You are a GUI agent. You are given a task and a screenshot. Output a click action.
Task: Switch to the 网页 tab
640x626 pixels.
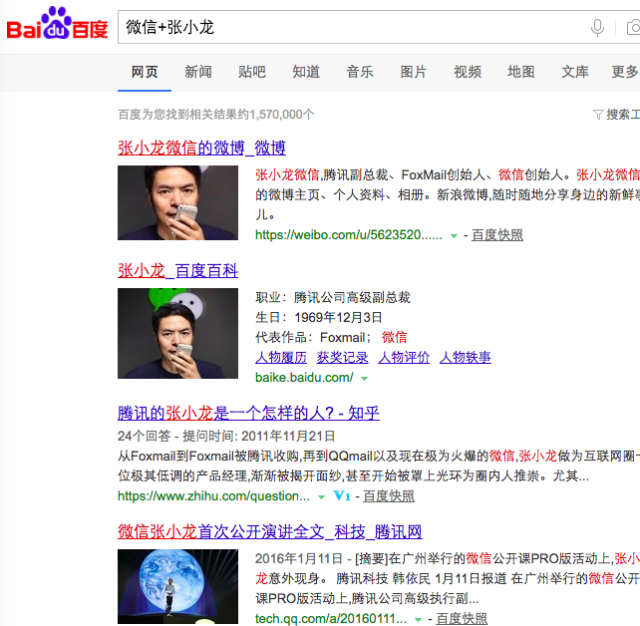(x=144, y=72)
